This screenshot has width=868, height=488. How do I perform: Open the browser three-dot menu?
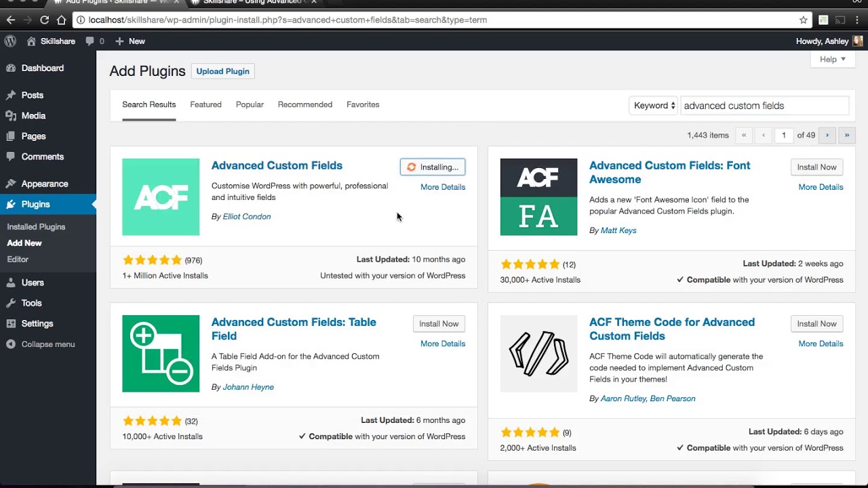point(857,20)
